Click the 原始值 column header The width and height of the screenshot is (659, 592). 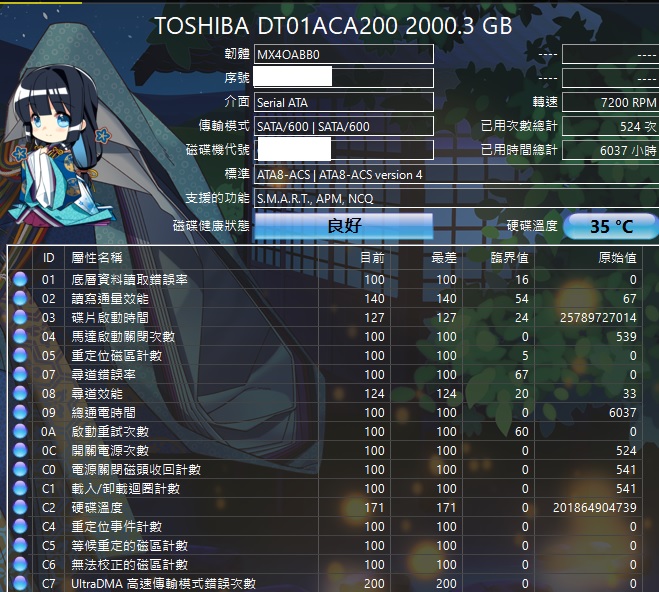[x=588, y=258]
